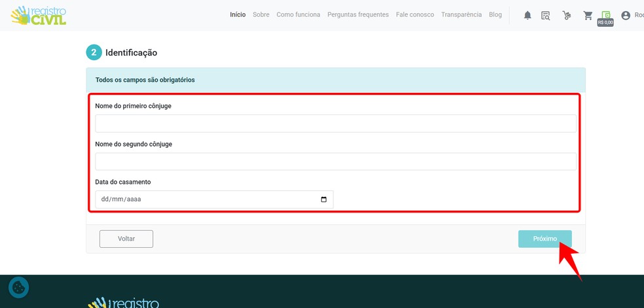The width and height of the screenshot is (644, 308).
Task: Open Como funciona in navigation
Action: [298, 15]
